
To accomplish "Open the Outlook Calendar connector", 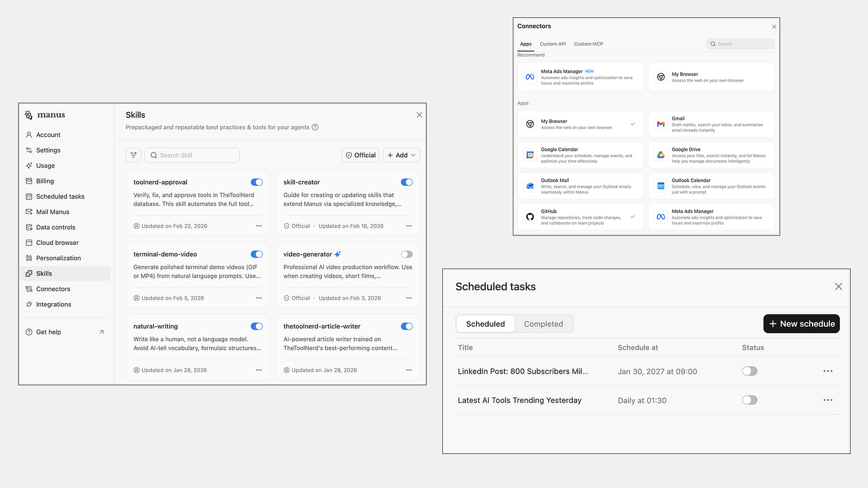I will [x=711, y=186].
